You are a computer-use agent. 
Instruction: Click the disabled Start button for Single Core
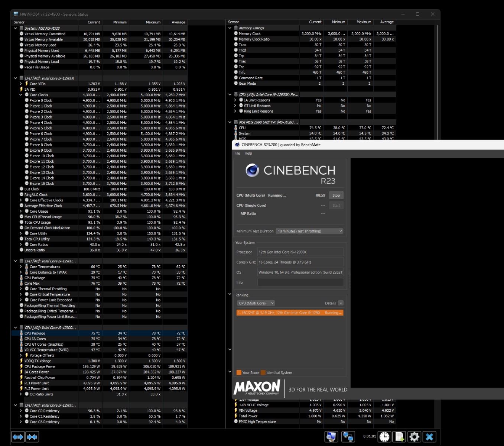tap(336, 206)
